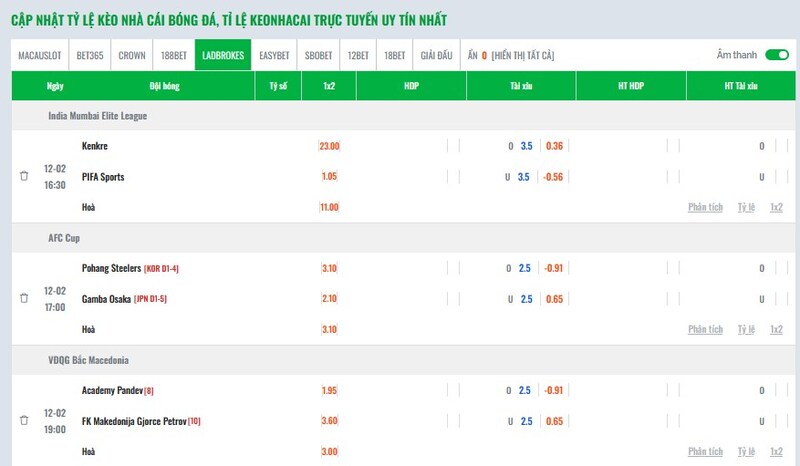Open the GIẢI ĐẤU league filter
This screenshot has width=800, height=466.
coord(436,56)
